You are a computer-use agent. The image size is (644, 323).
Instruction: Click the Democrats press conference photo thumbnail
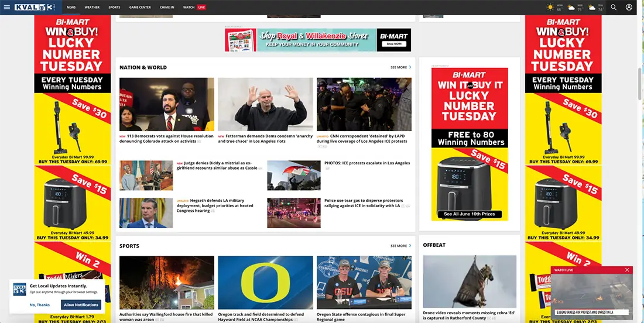click(167, 104)
